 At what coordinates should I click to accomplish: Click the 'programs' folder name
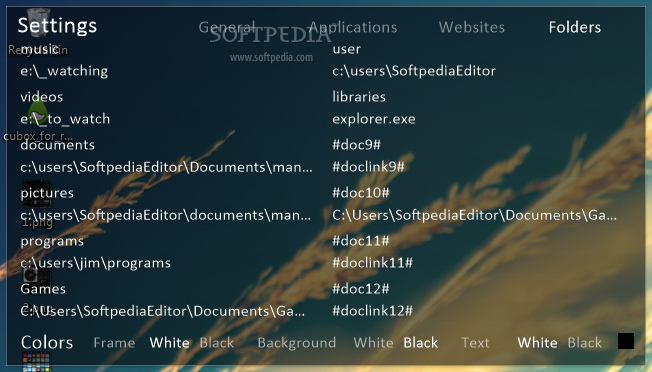[x=52, y=241]
